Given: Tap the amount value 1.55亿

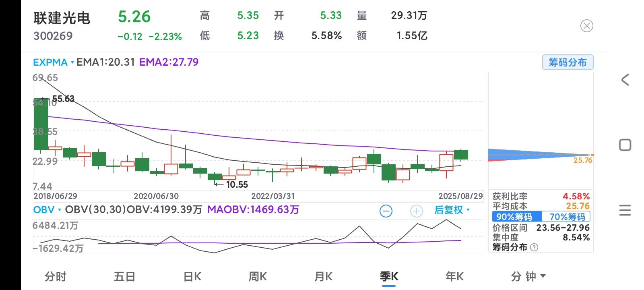Looking at the screenshot, I should (412, 36).
